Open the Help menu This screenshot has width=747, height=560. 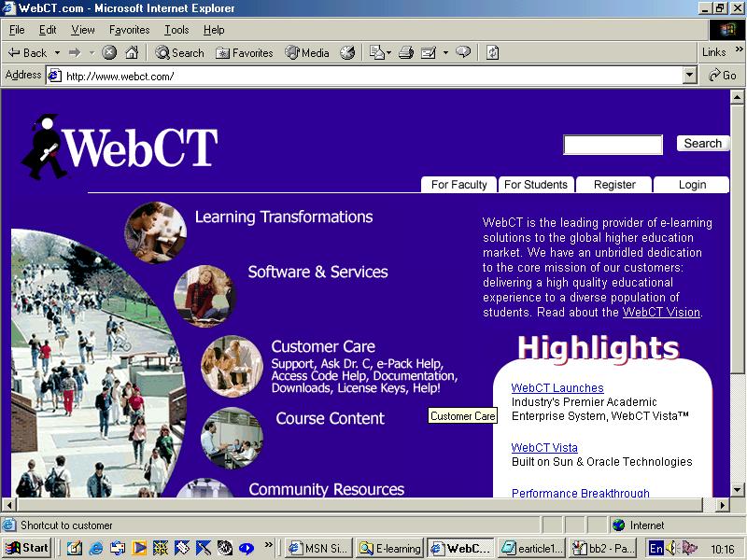(214, 30)
